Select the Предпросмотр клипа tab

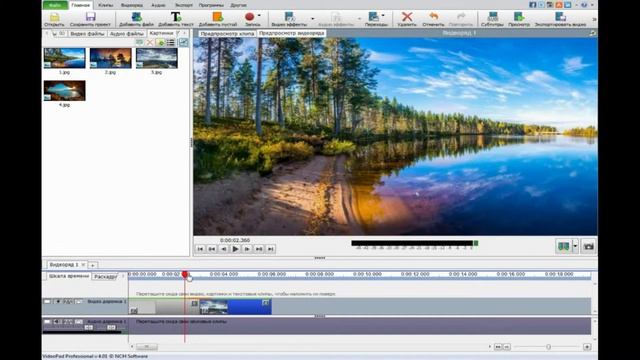(227, 33)
